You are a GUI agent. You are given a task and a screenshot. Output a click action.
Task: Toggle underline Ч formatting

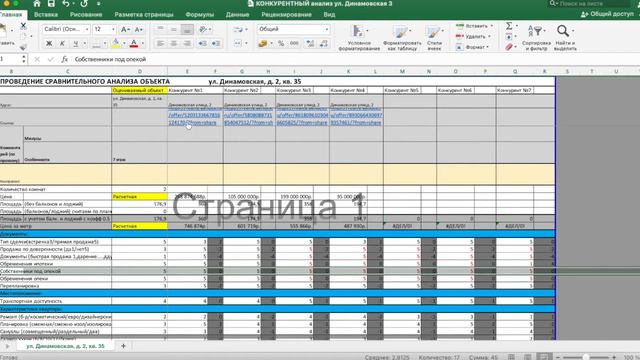click(x=76, y=43)
